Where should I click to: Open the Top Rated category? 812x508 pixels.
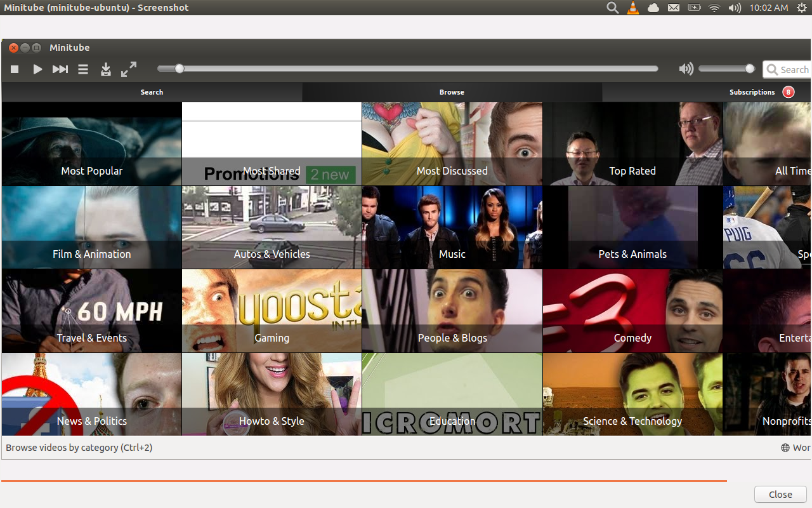[x=632, y=144]
